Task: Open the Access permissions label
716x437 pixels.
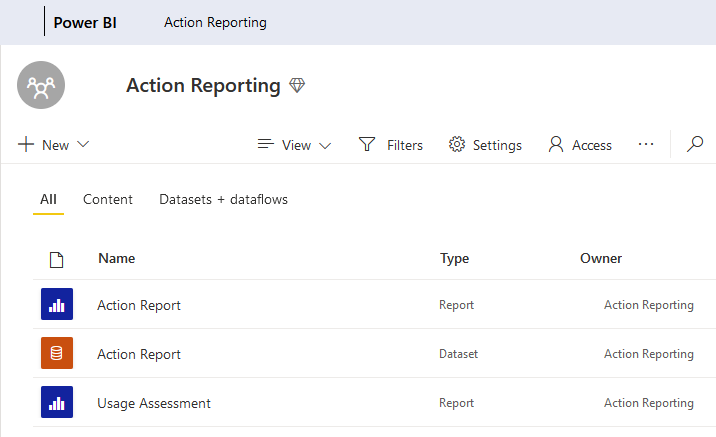Action: click(x=592, y=145)
